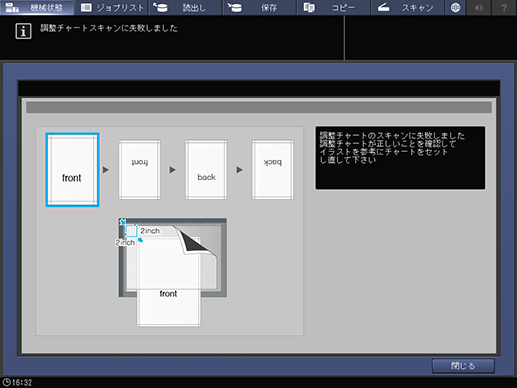Click the scan failure message box
The image size is (517, 388).
pyautogui.click(x=400, y=158)
